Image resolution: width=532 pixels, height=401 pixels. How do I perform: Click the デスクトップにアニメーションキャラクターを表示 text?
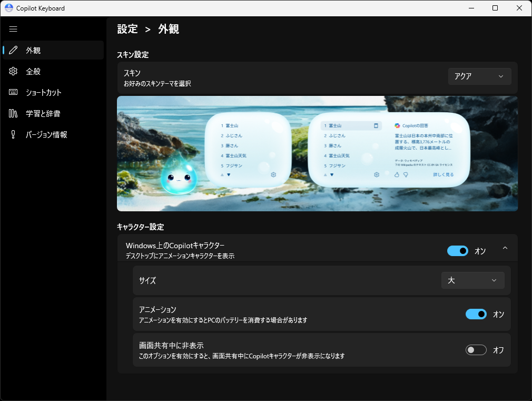coord(180,256)
